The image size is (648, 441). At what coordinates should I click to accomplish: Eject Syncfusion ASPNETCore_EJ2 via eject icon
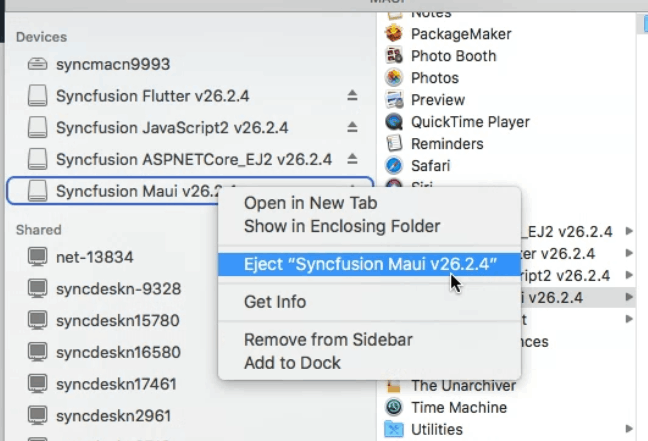352,159
